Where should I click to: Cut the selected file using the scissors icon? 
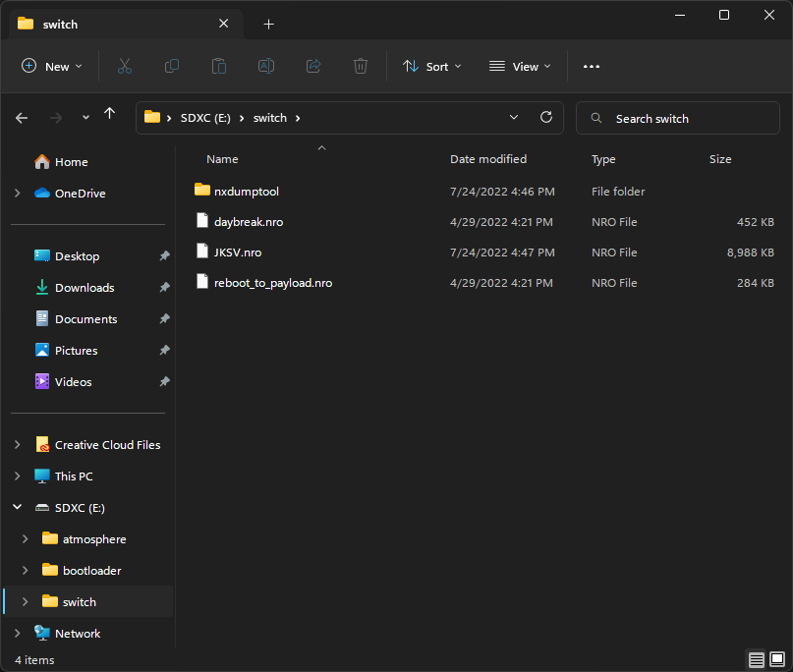coord(124,66)
